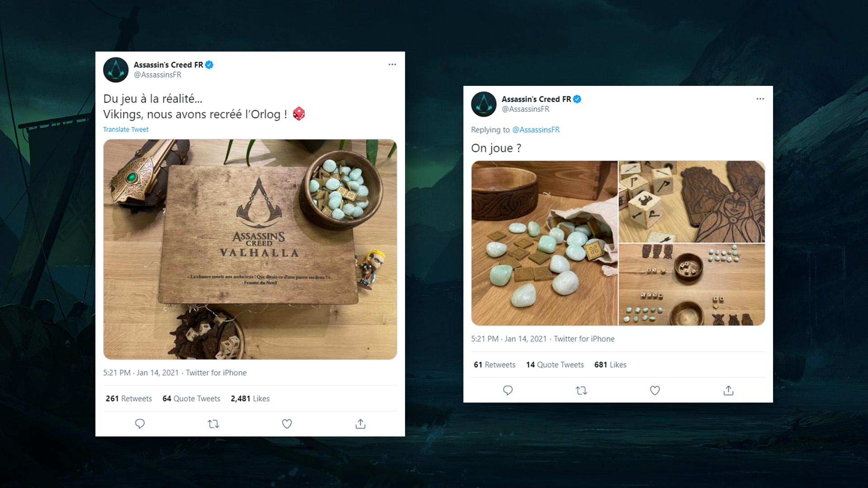Open the 681 Likes list on the reply tweet
This screenshot has width=868, height=488.
(610, 365)
